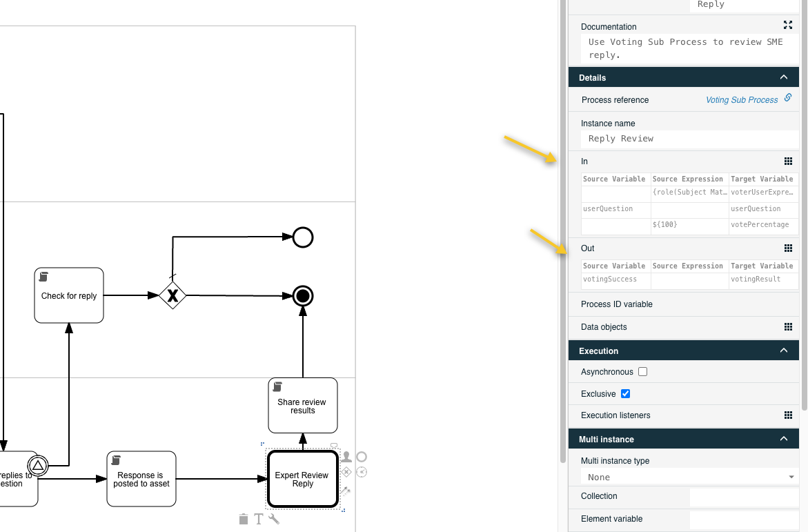Select the Share review results task

pos(303,406)
